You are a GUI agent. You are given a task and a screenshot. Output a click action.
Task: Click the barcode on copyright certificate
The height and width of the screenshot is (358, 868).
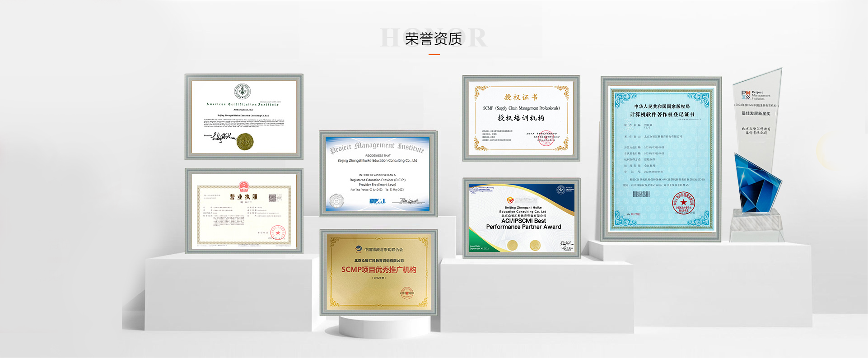pos(641,194)
